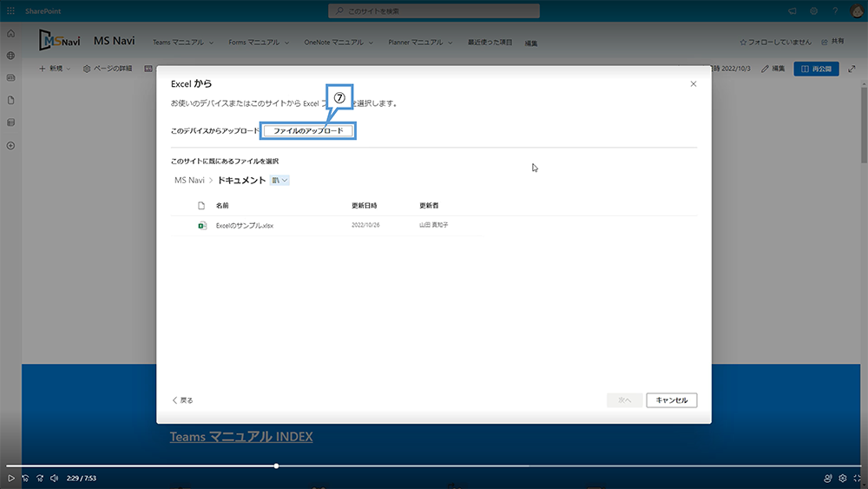868x489 pixels.
Task: Click the 2:29 / 7:53 time display
Action: [82, 478]
